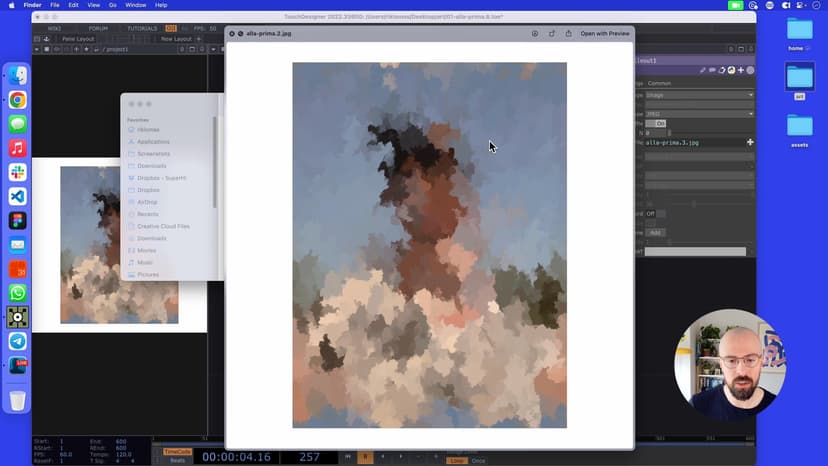828x466 pixels.
Task: Open the assets folder on the desktop
Action: (799, 128)
